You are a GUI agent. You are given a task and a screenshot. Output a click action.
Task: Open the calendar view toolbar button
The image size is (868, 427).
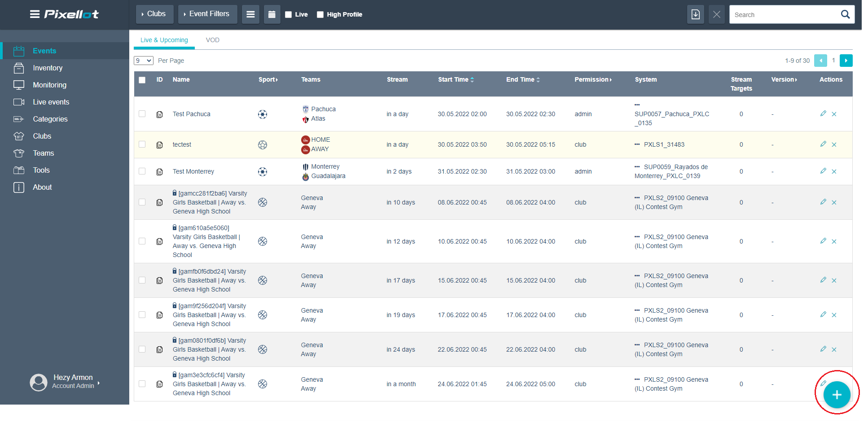pyautogui.click(x=272, y=14)
